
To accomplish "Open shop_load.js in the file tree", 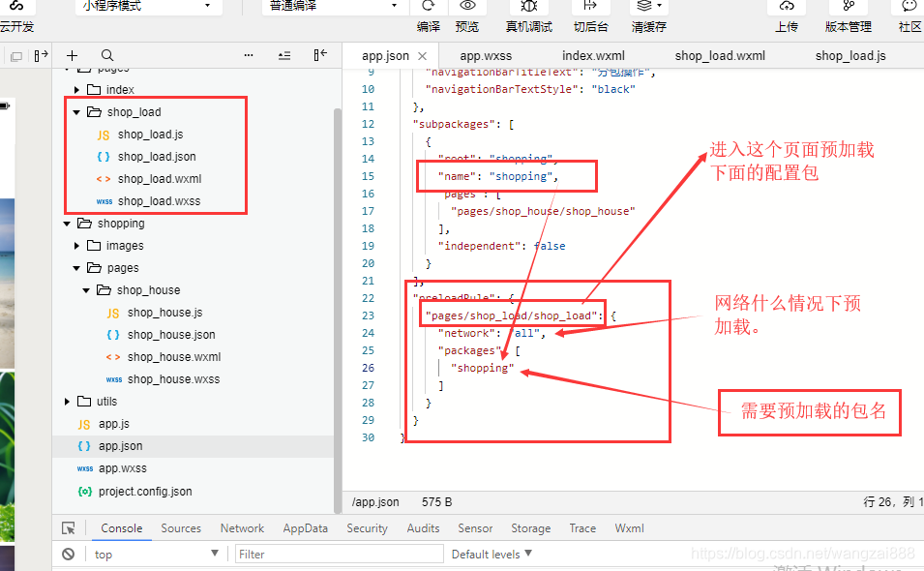I will click(150, 135).
